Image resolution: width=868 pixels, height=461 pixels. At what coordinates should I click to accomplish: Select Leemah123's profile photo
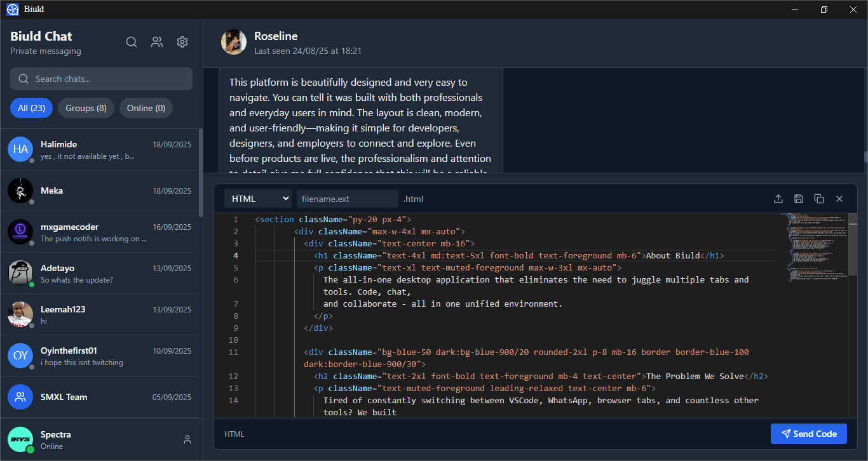20,314
